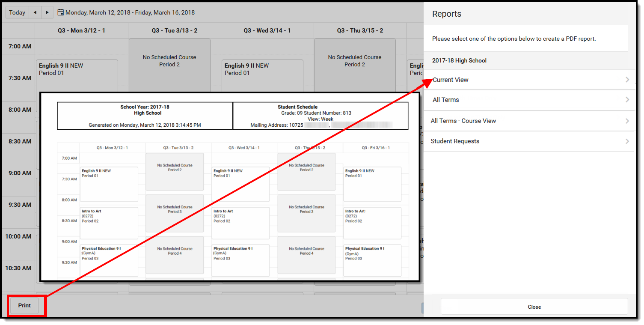The width and height of the screenshot is (644, 325).
Task: Select Wednesday's English 9 II Period 01 block
Action: pyautogui.click(x=262, y=76)
